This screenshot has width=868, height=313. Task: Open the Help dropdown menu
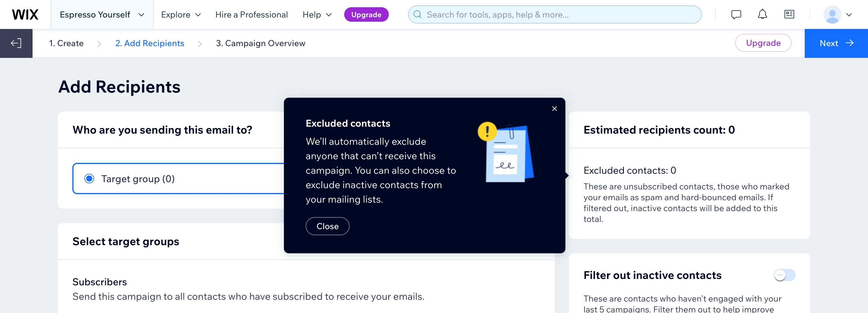click(317, 14)
